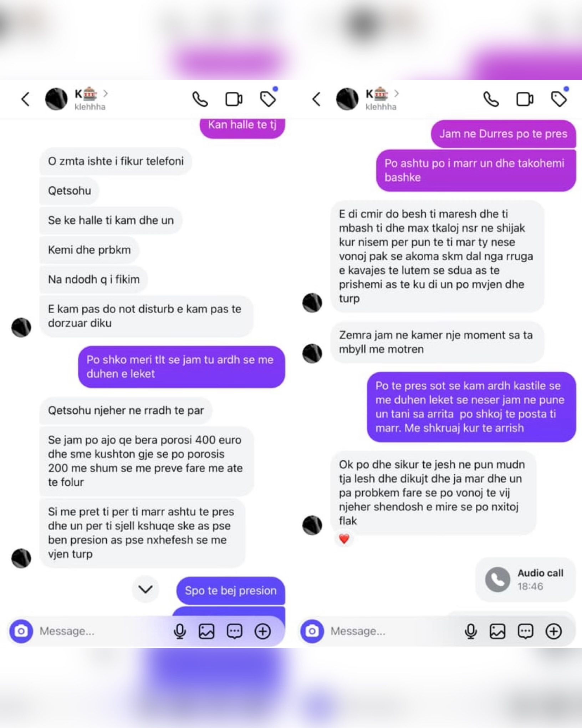Viewport: 582px width, 728px height.
Task: Expand profile chevron next to K in right chat
Action: coord(397,93)
